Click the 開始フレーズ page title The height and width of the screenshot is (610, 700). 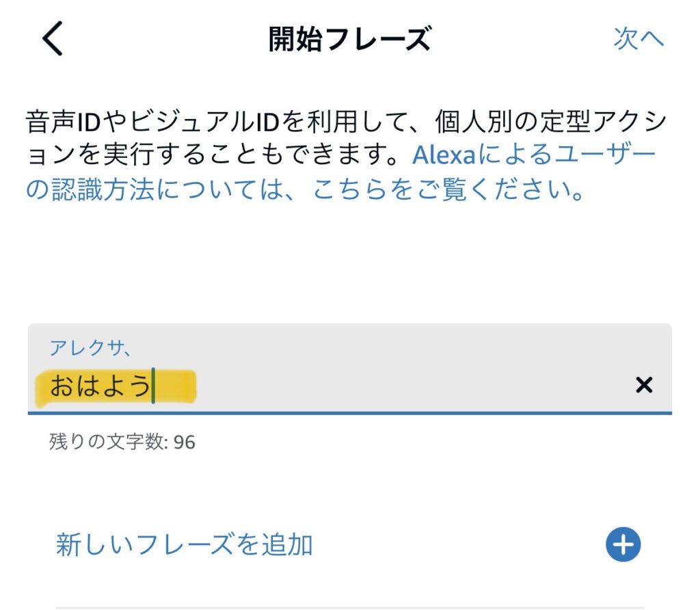349,40
